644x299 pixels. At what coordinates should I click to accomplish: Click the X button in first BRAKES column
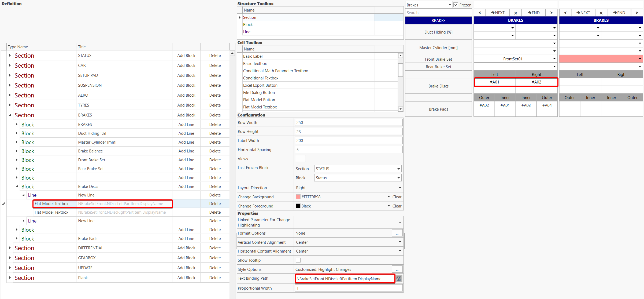516,13
